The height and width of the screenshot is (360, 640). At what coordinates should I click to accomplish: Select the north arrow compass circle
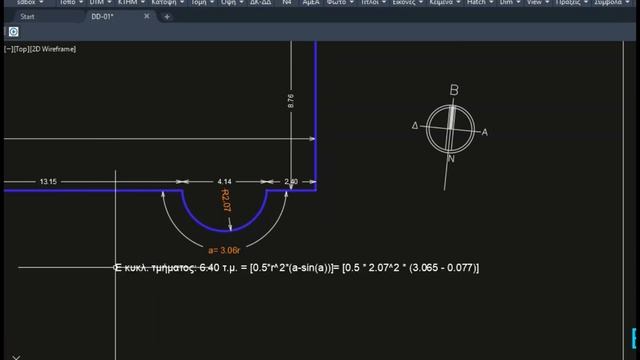tap(450, 129)
